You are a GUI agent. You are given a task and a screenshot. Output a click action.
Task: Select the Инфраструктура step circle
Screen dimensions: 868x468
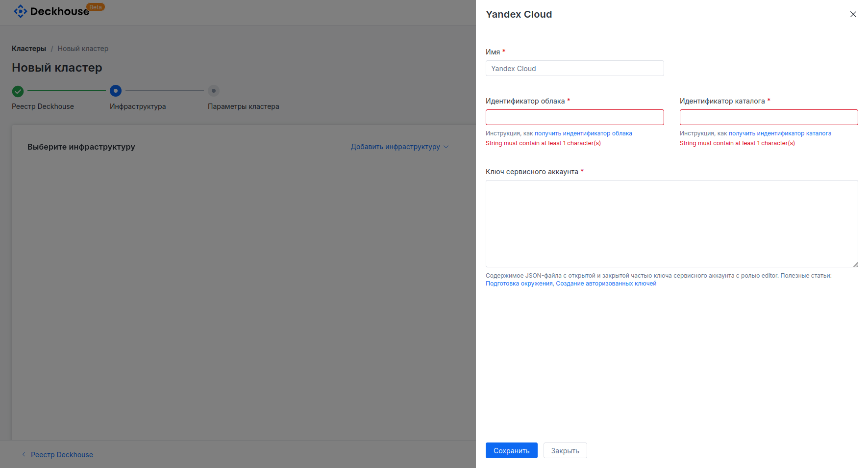[x=116, y=91]
